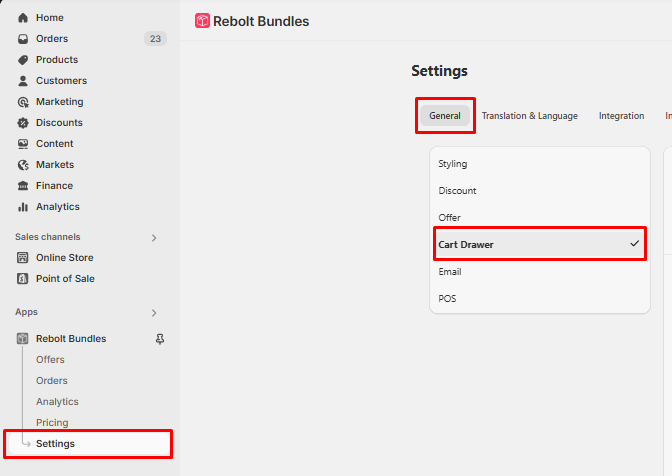
Task: Click the Rebolt Bundles sidebar app icon
Action: coord(22,338)
